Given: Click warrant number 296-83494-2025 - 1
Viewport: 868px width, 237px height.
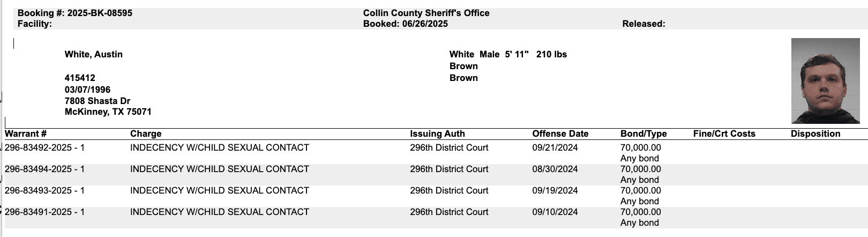Looking at the screenshot, I should pyautogui.click(x=44, y=169).
